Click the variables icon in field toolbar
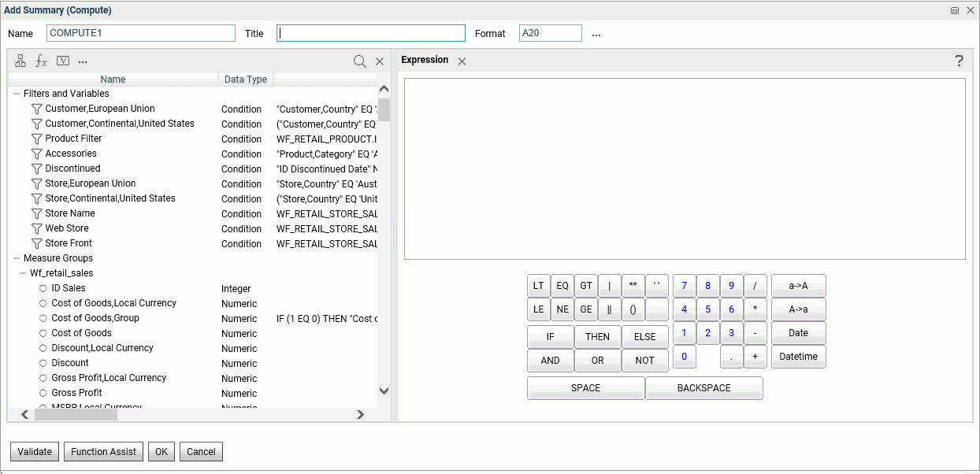The image size is (980, 474). click(63, 61)
